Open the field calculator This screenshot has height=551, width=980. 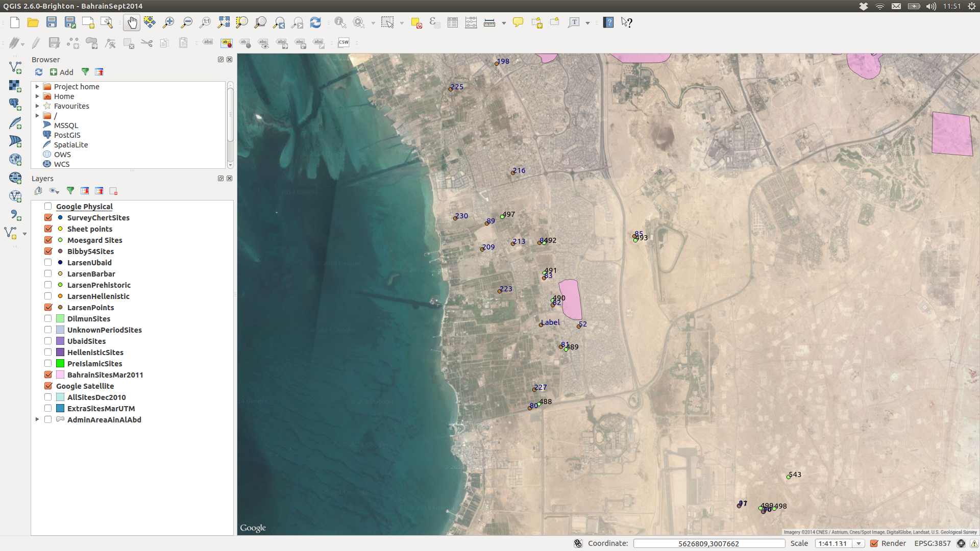(471, 22)
